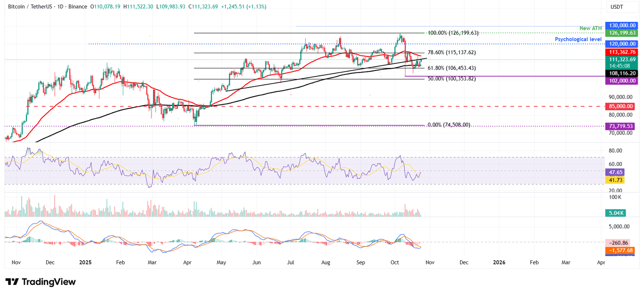Image resolution: width=644 pixels, height=295 pixels.
Task: Click the 2026 label on the time axis
Action: [499, 262]
